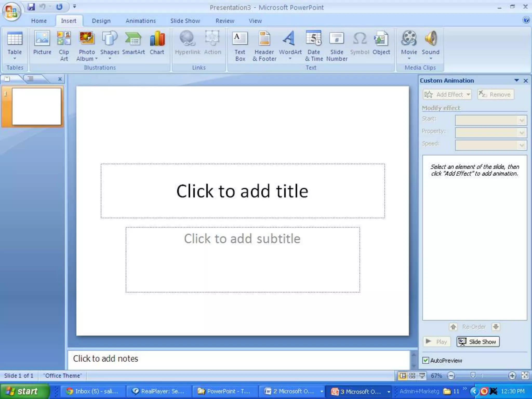Open Header & Footer settings
532x399 pixels.
click(x=264, y=45)
